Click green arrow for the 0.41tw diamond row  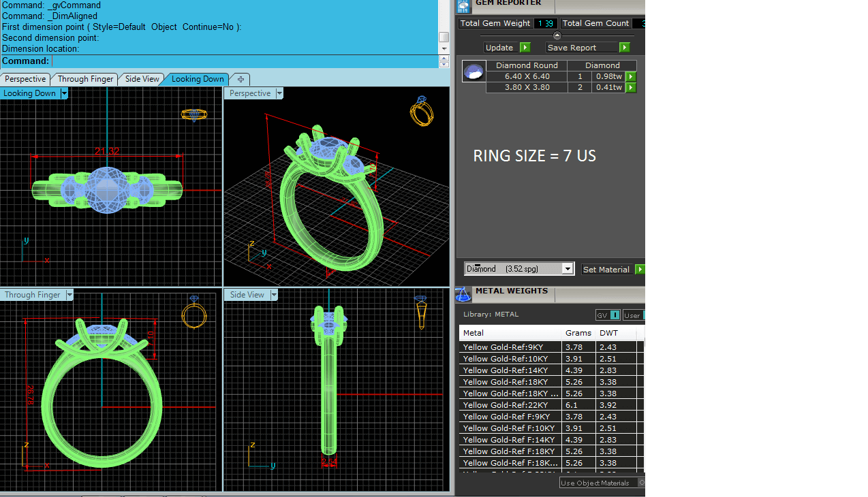click(x=631, y=88)
